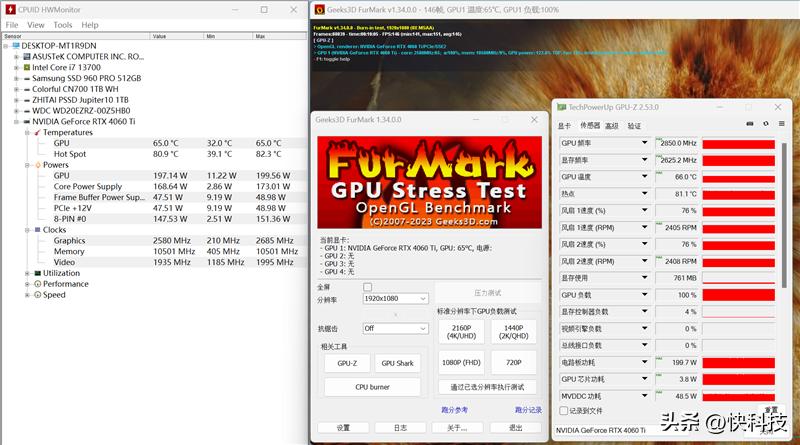The image size is (800, 445).
Task: Start the 2160P (4K/UHD) benchmark preset
Action: tap(462, 332)
